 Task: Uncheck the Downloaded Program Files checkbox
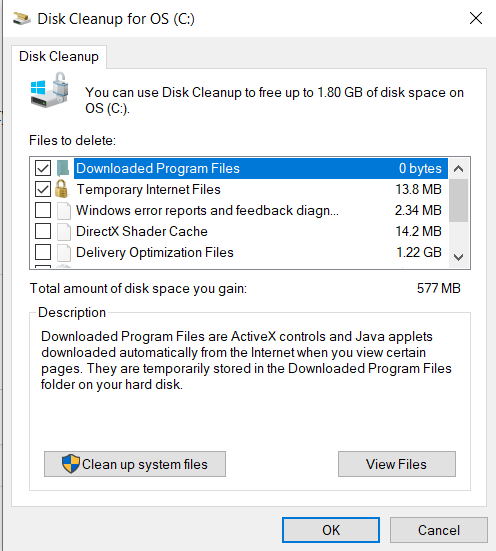tap(43, 168)
